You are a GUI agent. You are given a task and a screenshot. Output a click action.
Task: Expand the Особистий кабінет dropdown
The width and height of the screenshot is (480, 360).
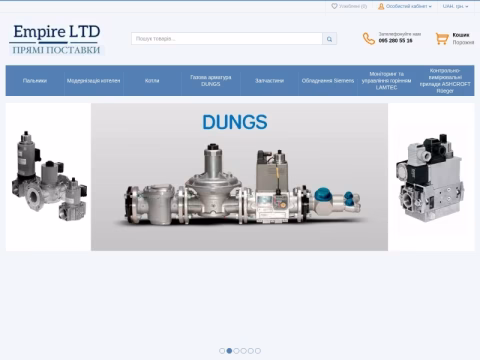pos(408,6)
